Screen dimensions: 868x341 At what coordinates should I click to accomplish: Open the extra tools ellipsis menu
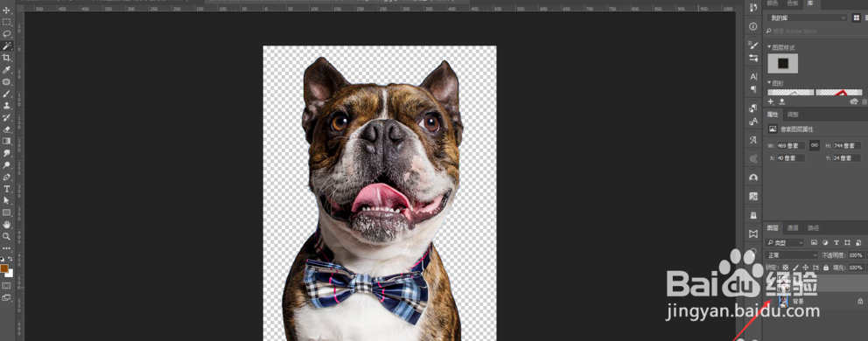pos(7,248)
